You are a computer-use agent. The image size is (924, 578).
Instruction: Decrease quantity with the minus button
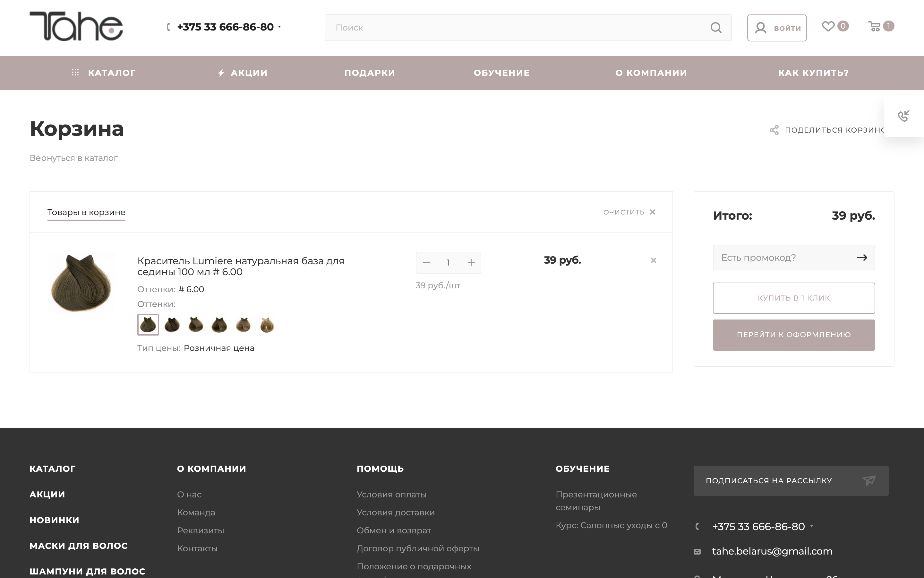click(x=426, y=263)
